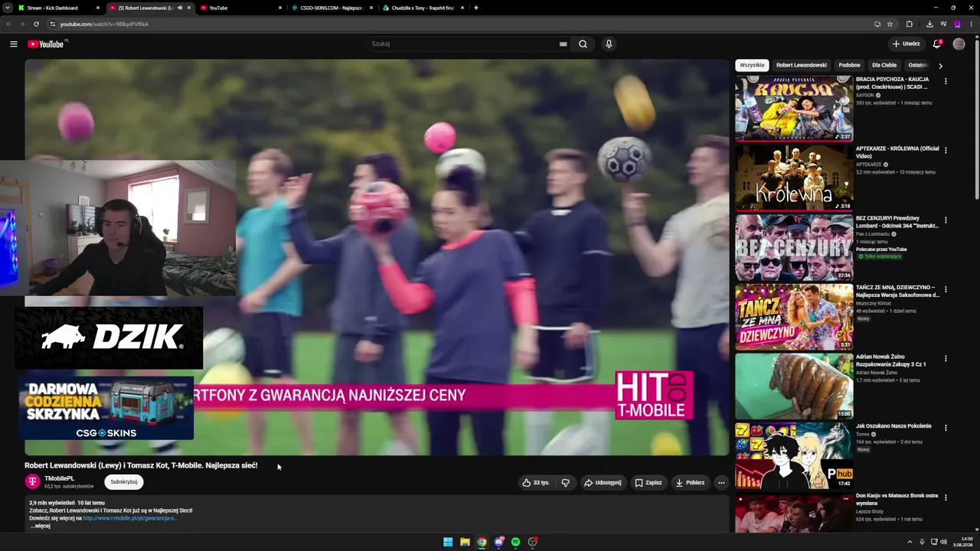Open the YouTube account avatar menu

point(959,44)
